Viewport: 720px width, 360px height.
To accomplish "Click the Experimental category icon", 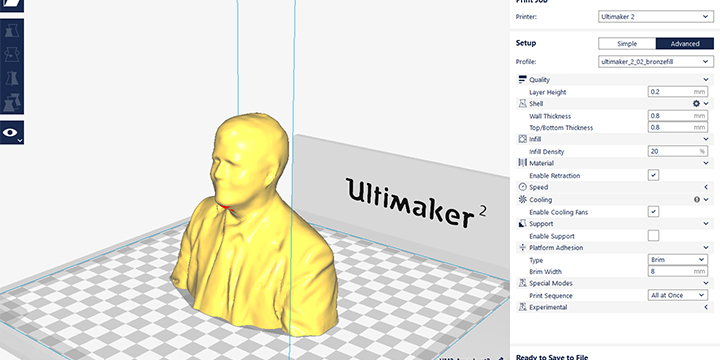I will point(522,307).
